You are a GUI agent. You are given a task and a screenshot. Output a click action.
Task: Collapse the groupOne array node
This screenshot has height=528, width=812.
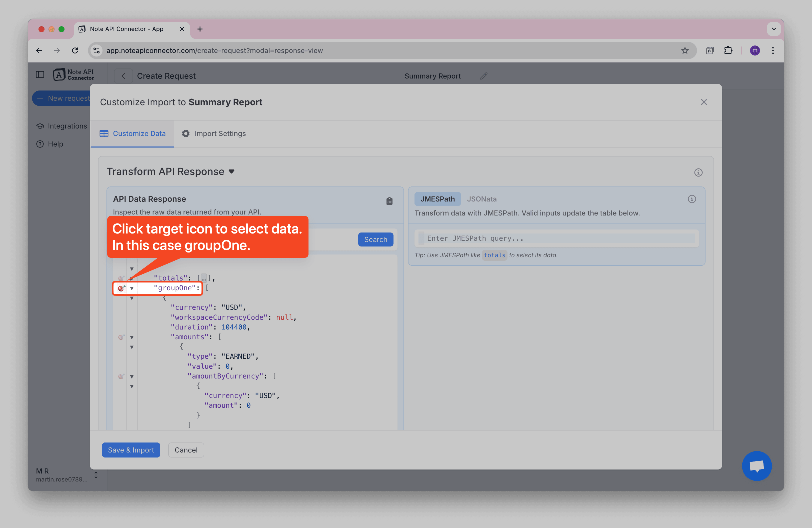pyautogui.click(x=132, y=288)
